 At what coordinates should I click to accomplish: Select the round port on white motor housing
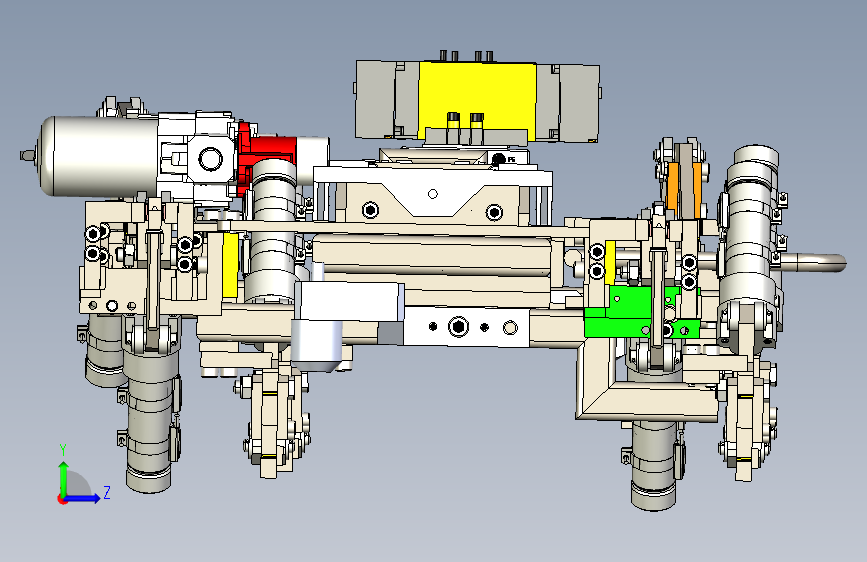(x=210, y=159)
